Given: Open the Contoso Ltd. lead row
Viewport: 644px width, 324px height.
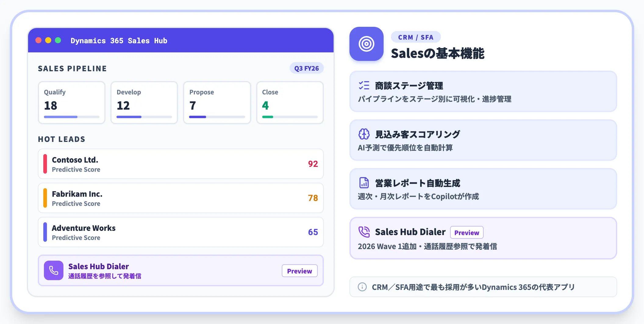Looking at the screenshot, I should tap(181, 164).
